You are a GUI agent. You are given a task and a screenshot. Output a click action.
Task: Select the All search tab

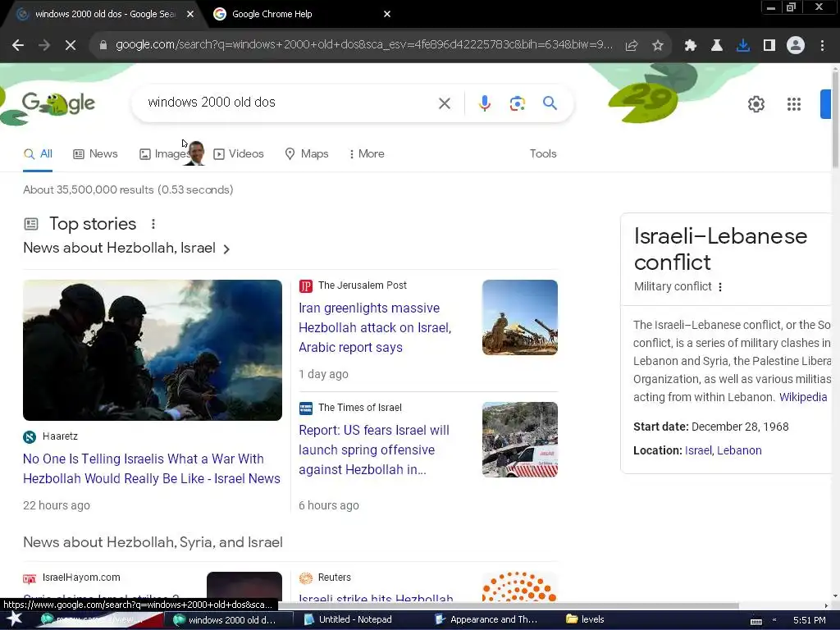coord(38,154)
